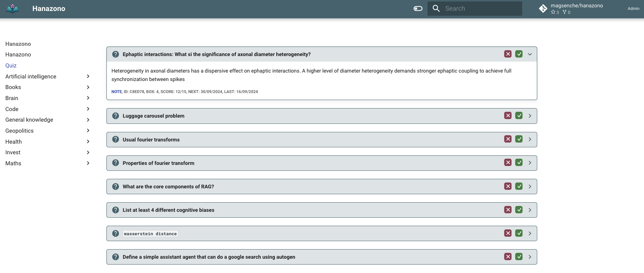The width and height of the screenshot is (644, 273).
Task: Expand the Maths sidebar section
Action: [88, 163]
